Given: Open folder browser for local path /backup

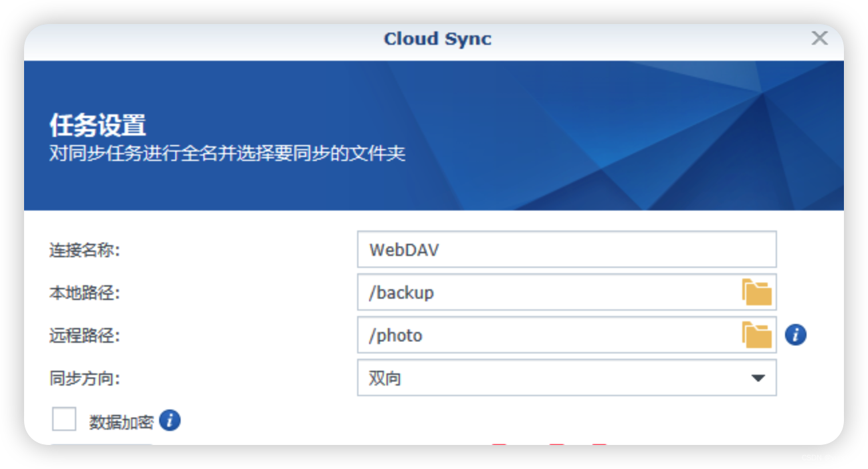Looking at the screenshot, I should (757, 293).
